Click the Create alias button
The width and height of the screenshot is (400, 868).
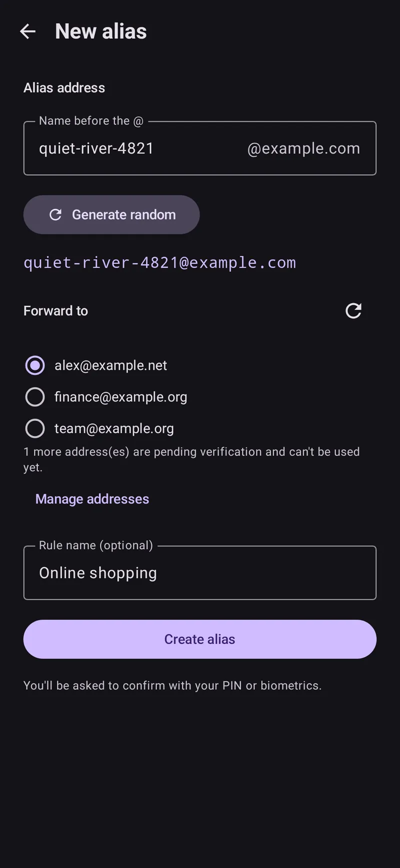click(200, 639)
